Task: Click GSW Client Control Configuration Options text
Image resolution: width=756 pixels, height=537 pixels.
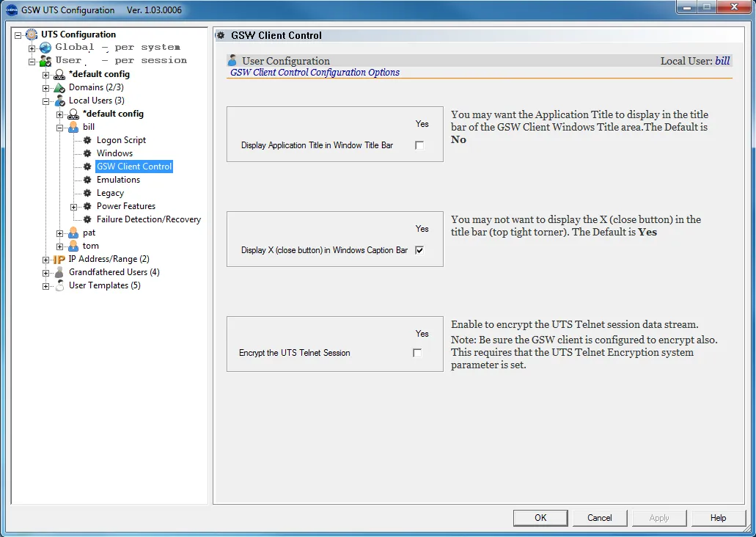Action: 315,73
